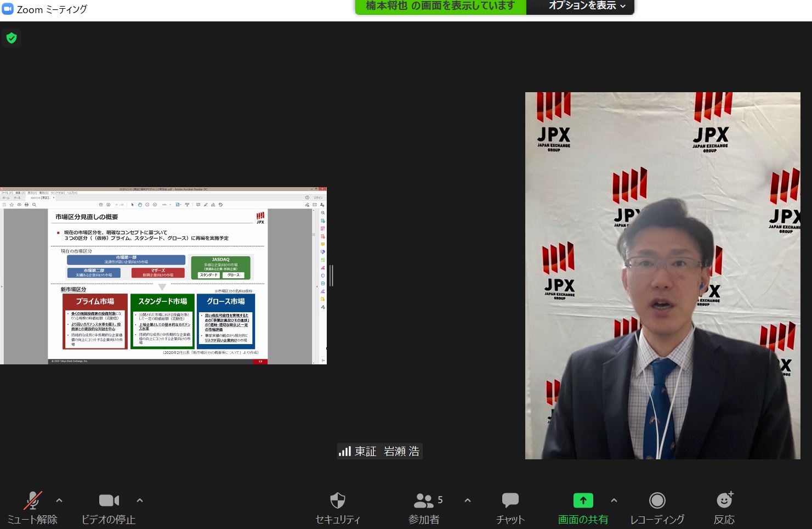
Task: Open video options arrow beside camera button
Action: (x=140, y=500)
